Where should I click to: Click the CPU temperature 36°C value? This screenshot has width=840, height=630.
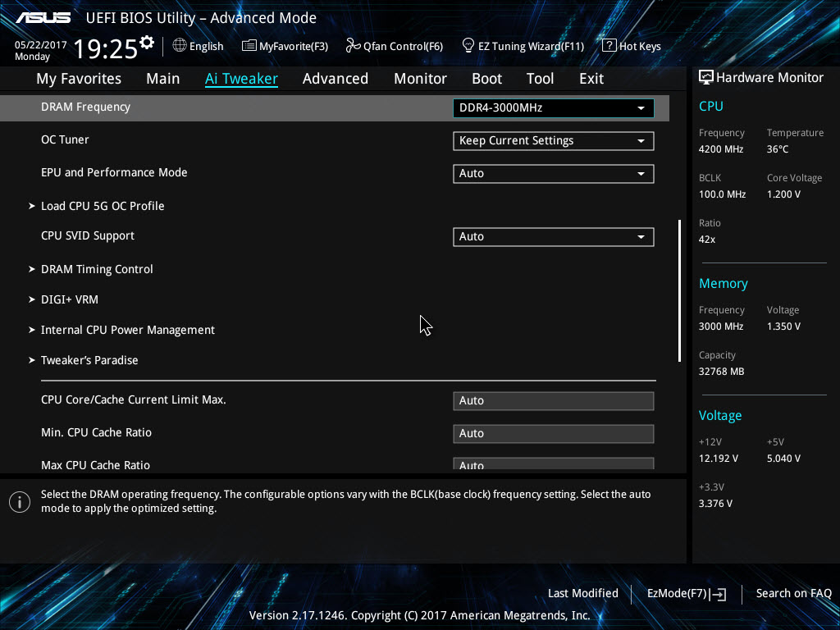[x=778, y=149]
